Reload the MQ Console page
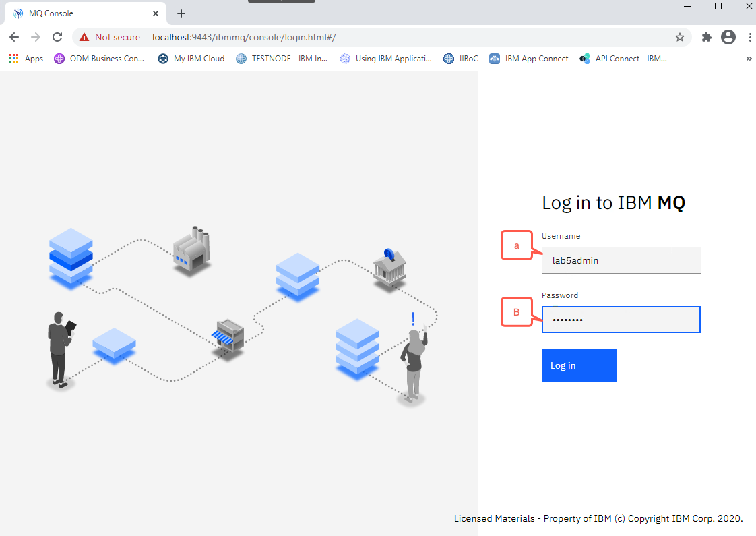This screenshot has width=756, height=536. coord(57,37)
